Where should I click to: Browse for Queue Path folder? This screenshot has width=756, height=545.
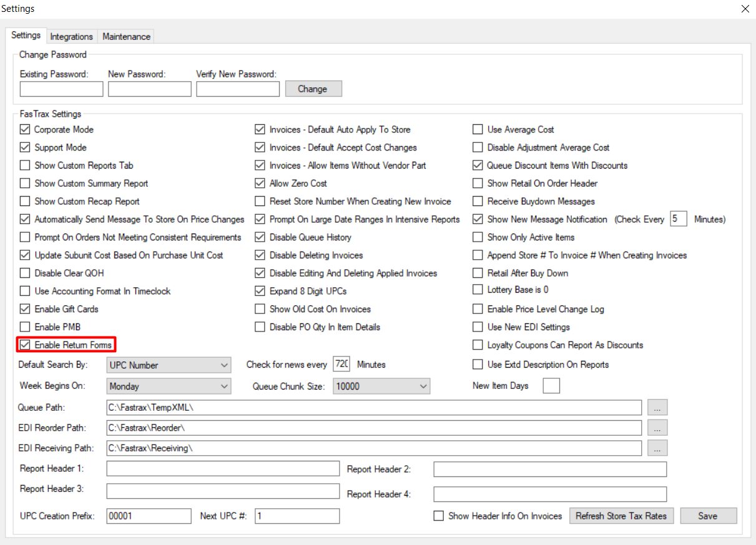[657, 408]
